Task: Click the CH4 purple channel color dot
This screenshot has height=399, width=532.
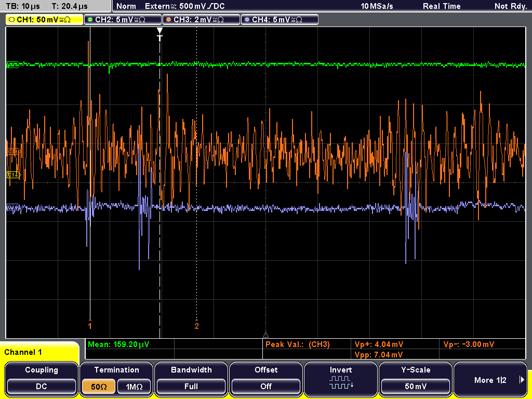Action: click(247, 20)
